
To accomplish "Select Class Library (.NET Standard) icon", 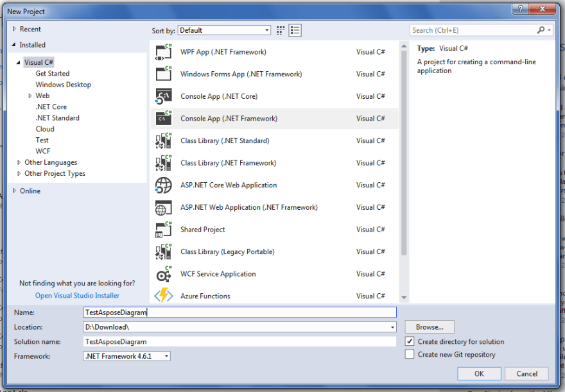I will (x=164, y=141).
